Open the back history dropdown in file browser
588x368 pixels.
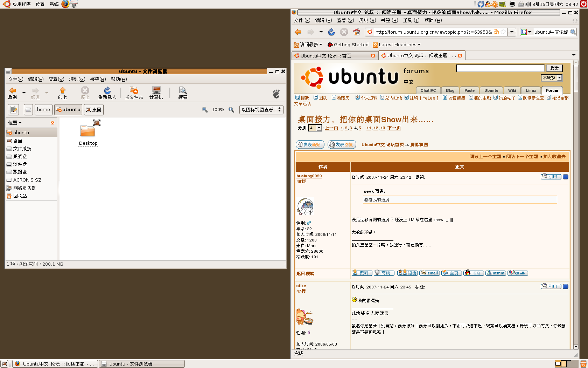(x=24, y=93)
